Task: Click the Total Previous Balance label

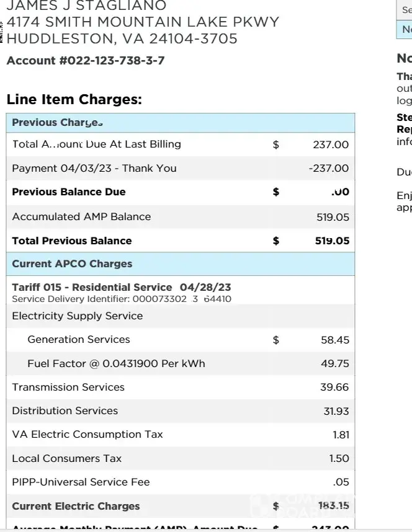Action: pos(72,241)
